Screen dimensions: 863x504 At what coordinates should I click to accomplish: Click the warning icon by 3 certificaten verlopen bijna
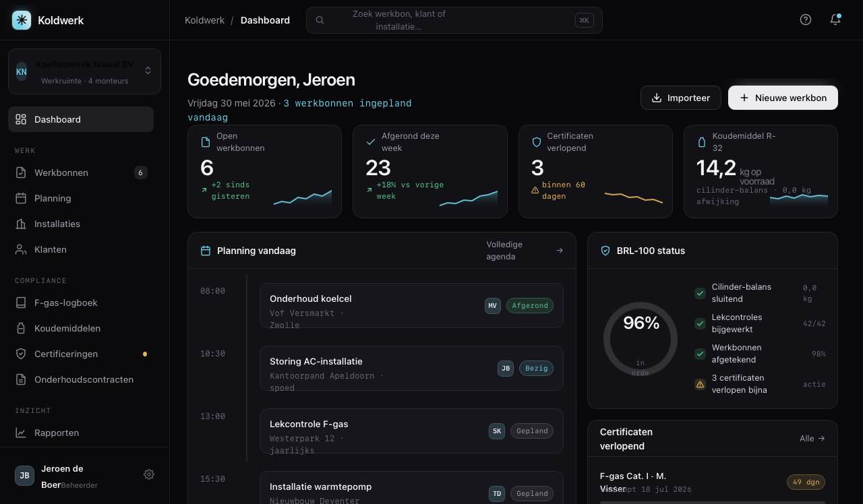pyautogui.click(x=700, y=384)
